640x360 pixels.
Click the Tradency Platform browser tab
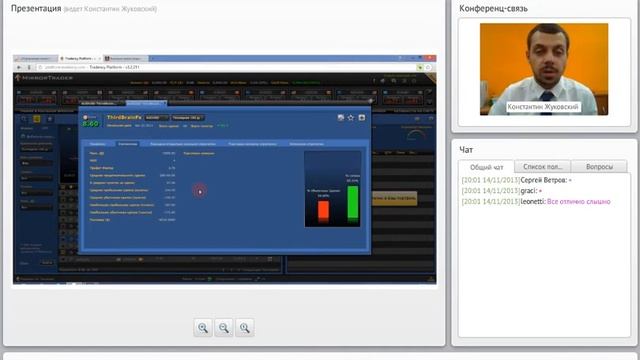click(x=80, y=59)
